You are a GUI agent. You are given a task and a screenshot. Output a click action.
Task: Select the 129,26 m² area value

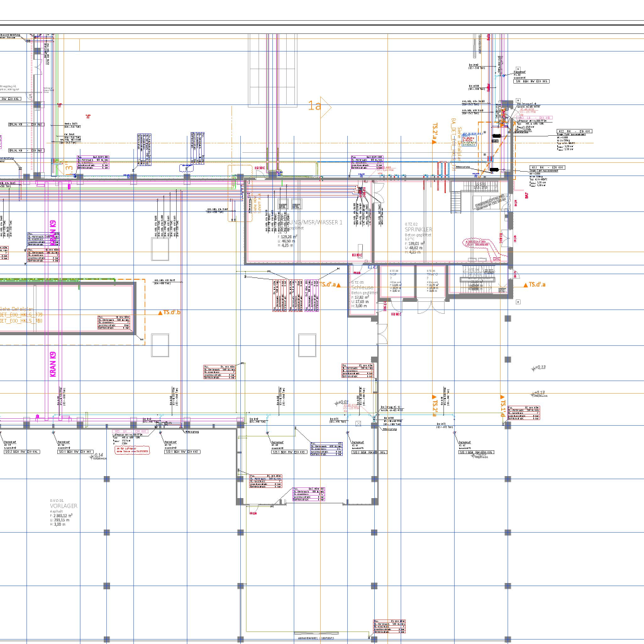pos(289,236)
